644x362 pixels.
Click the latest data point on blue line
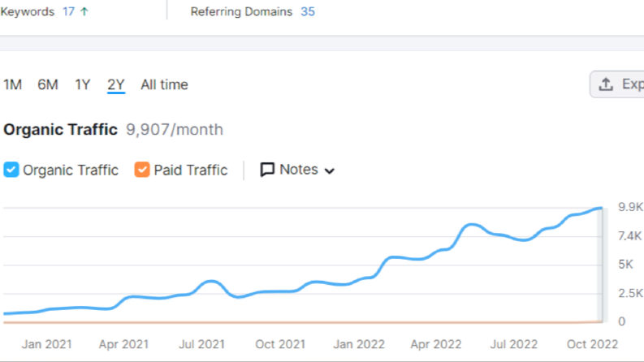[x=601, y=209]
